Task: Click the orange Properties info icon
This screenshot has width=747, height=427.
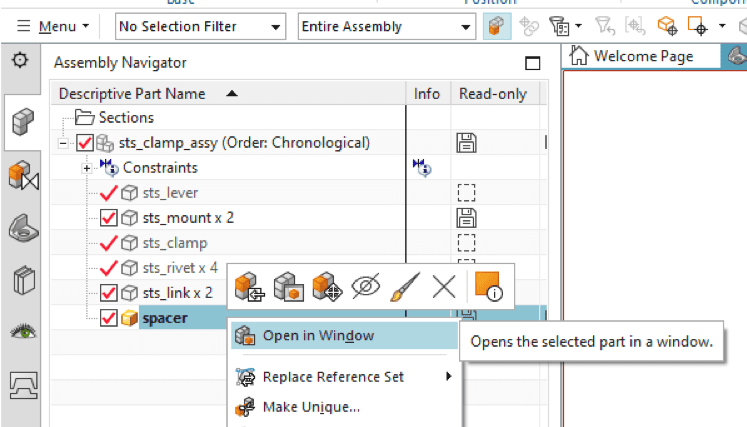Action: tap(488, 286)
